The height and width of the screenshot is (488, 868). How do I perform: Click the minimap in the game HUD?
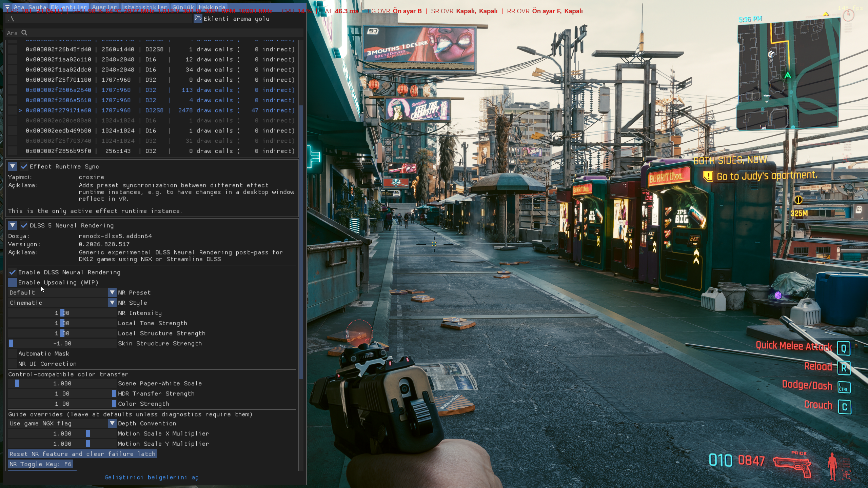pyautogui.click(x=789, y=74)
